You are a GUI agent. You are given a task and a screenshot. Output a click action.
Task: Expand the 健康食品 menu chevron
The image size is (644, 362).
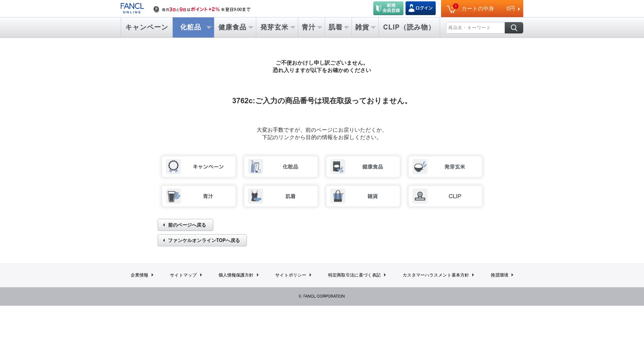(252, 28)
